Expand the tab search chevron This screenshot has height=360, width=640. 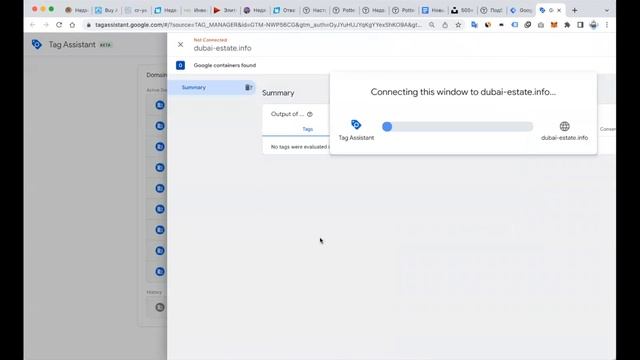pos(607,10)
